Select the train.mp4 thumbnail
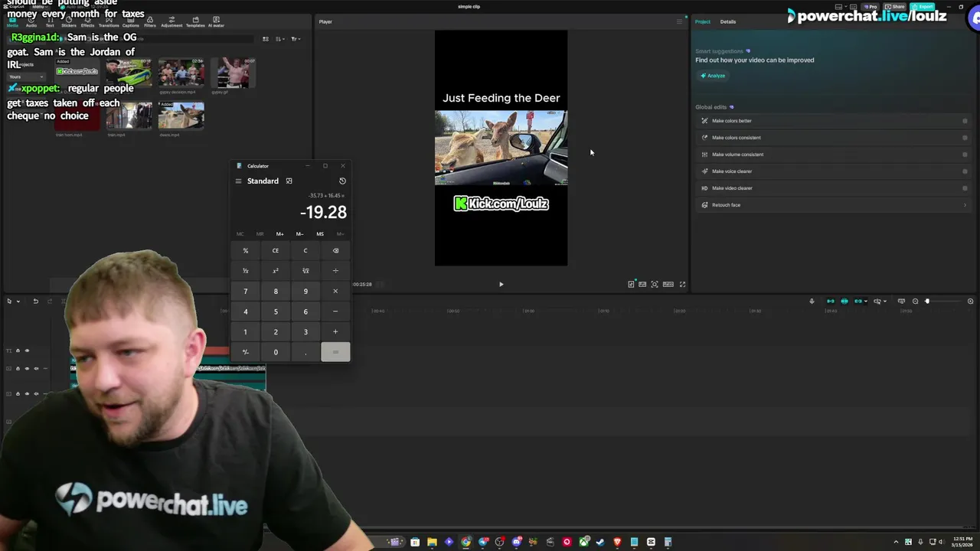 coord(129,116)
